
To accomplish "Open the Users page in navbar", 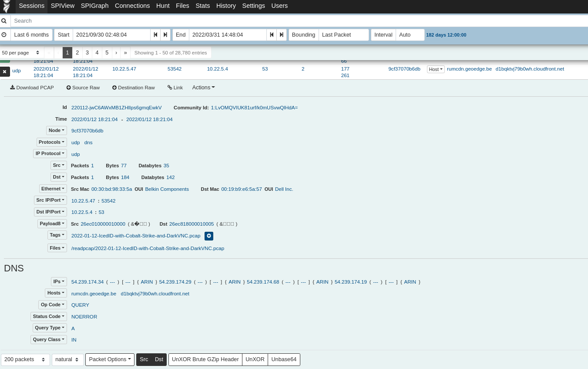I will (x=279, y=6).
